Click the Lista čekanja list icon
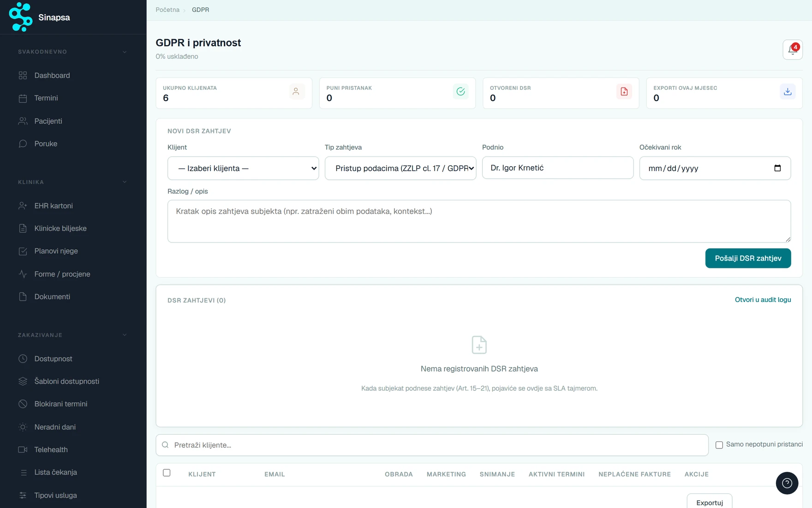This screenshot has width=812, height=508. pos(23,472)
